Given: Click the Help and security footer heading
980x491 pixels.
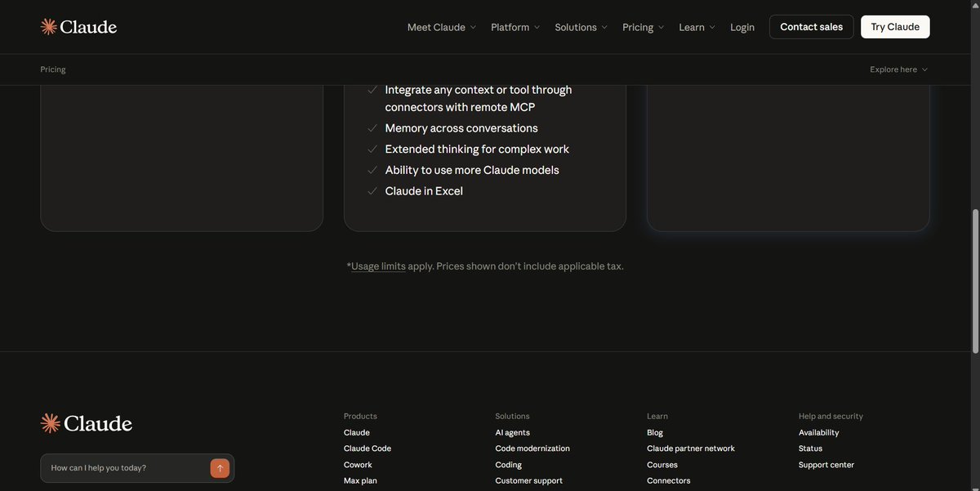Looking at the screenshot, I should pos(831,417).
